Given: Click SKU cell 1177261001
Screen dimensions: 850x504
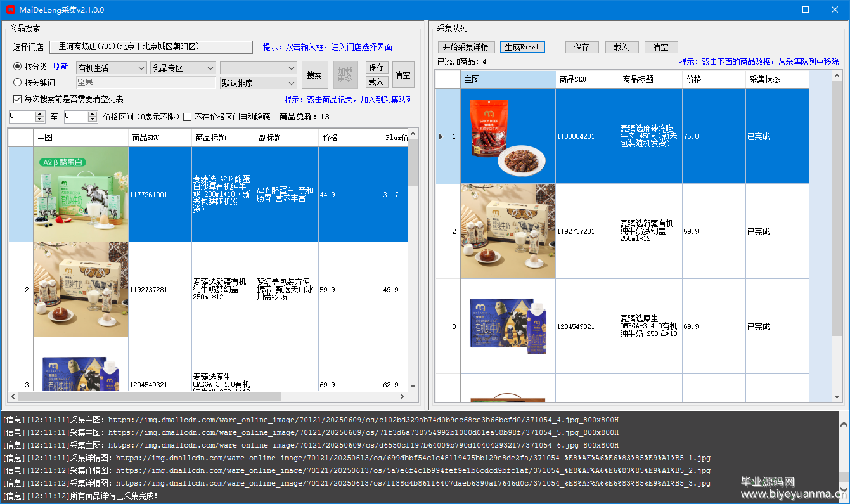Looking at the screenshot, I should pos(160,195).
